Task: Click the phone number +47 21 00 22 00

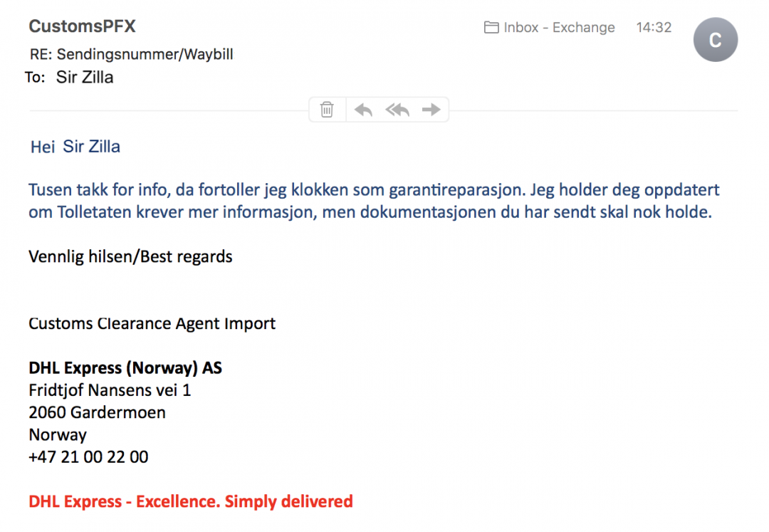Action: coord(88,457)
